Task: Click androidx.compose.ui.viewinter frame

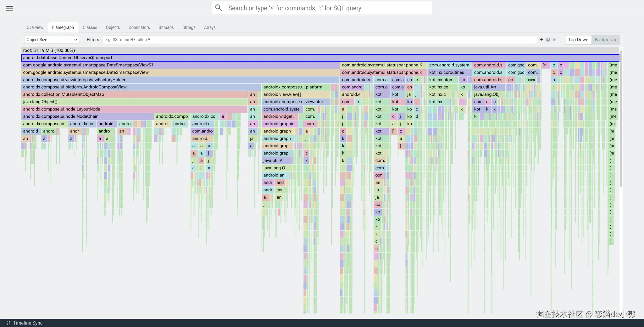Action: click(x=296, y=102)
